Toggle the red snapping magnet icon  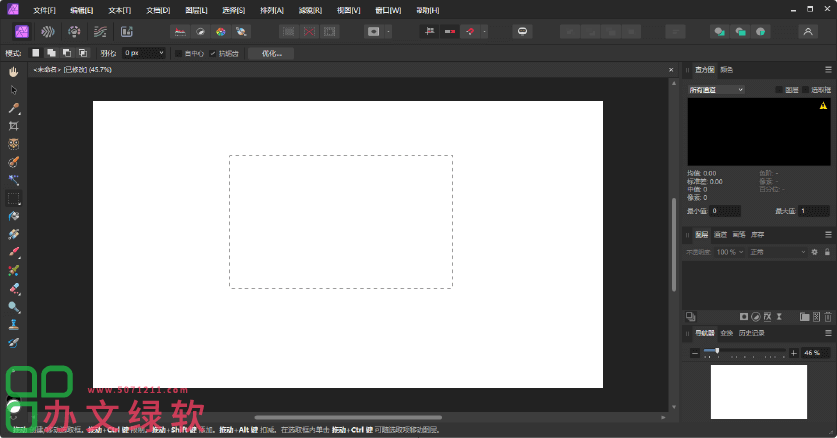[x=470, y=32]
